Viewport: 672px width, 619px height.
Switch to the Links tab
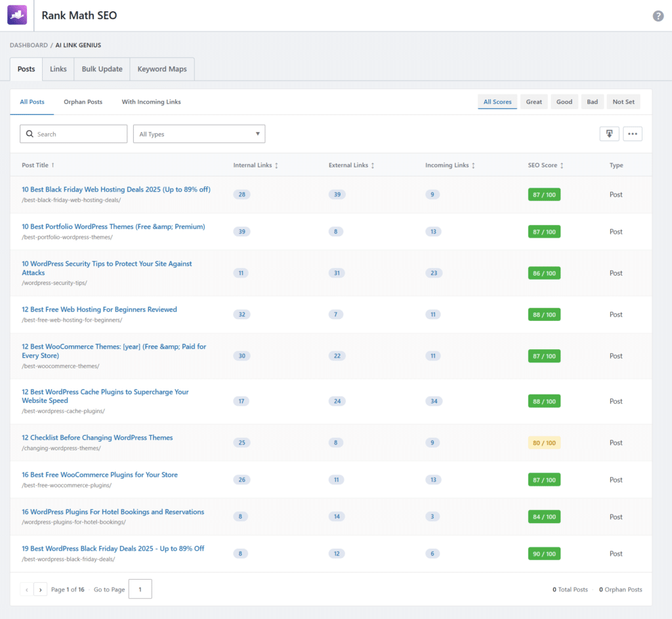pyautogui.click(x=58, y=69)
